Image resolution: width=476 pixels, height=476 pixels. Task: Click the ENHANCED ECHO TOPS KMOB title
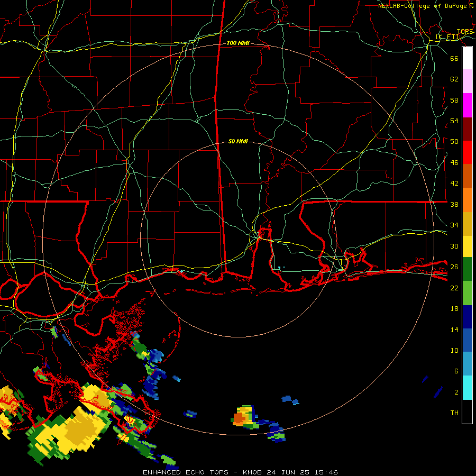tap(240, 472)
